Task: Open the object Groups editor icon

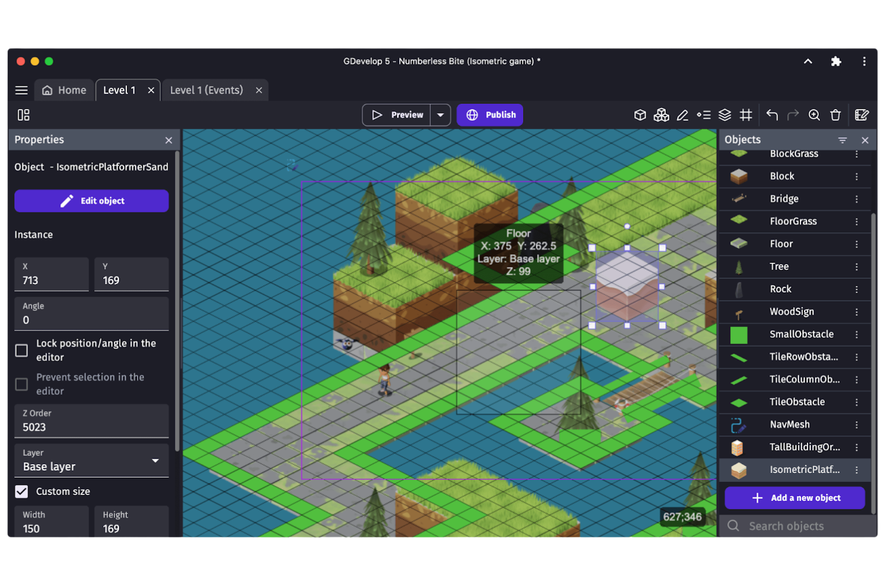Action: pyautogui.click(x=661, y=115)
